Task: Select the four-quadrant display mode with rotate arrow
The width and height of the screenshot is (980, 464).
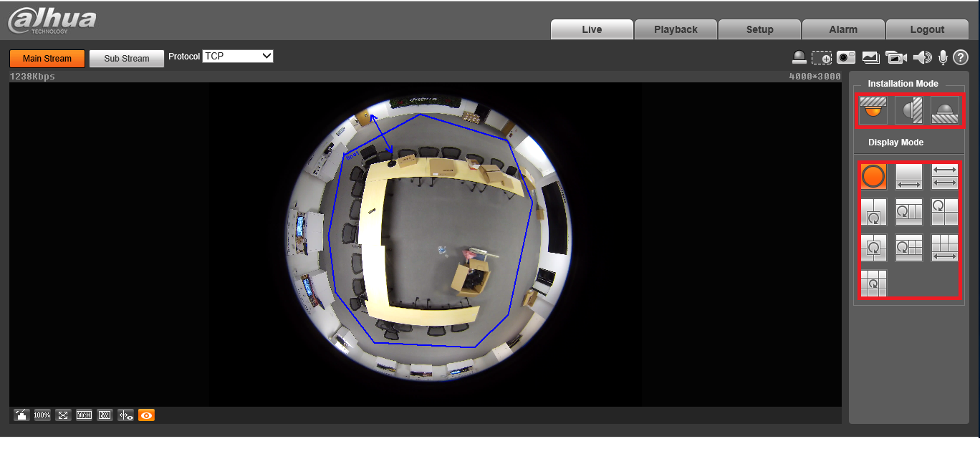Action: coord(945,212)
